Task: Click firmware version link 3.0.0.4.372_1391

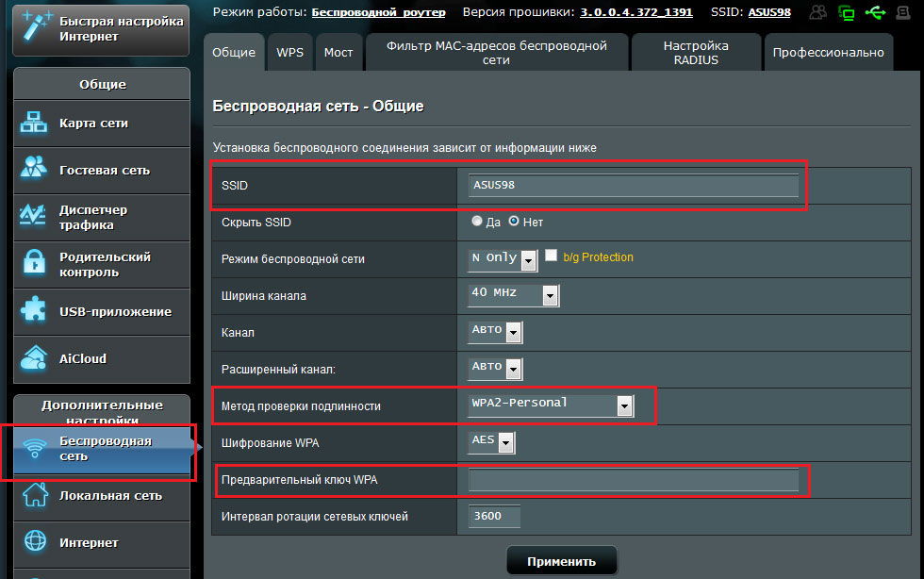Action: click(635, 12)
